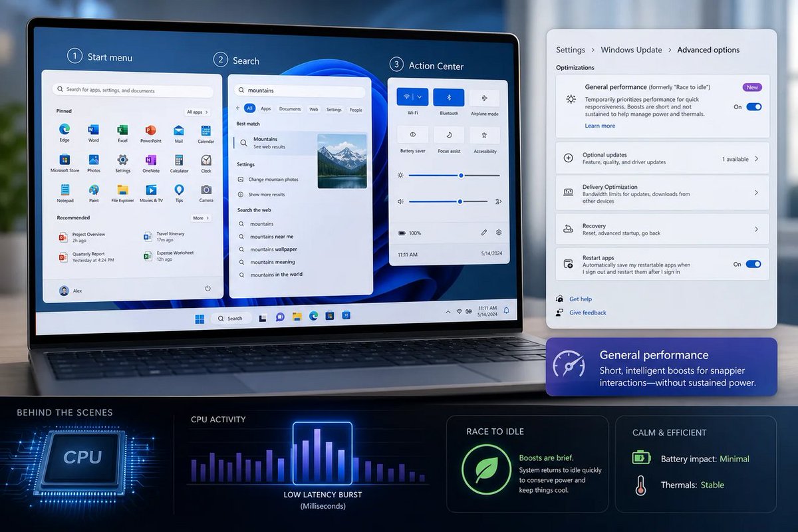Image resolution: width=798 pixels, height=532 pixels.
Task: Open the Calendar pinned app
Action: pyautogui.click(x=205, y=130)
